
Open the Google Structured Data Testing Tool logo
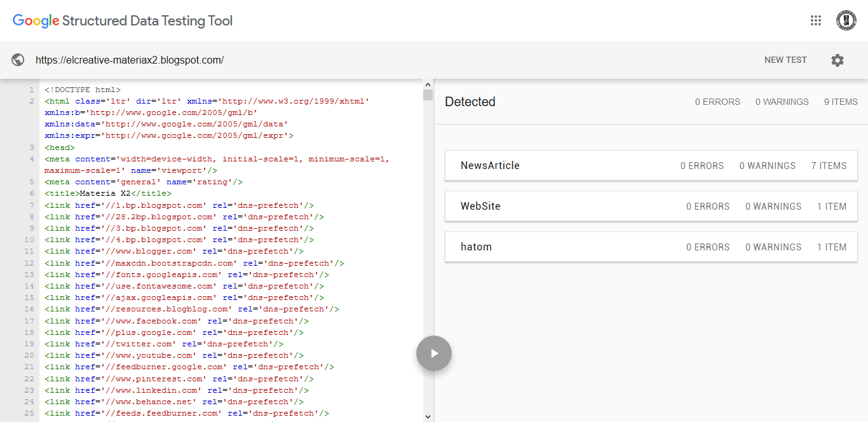[x=123, y=21]
